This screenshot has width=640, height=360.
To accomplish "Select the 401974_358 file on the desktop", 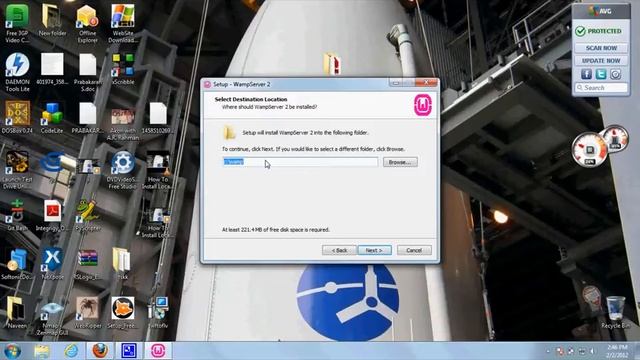I will [52, 69].
